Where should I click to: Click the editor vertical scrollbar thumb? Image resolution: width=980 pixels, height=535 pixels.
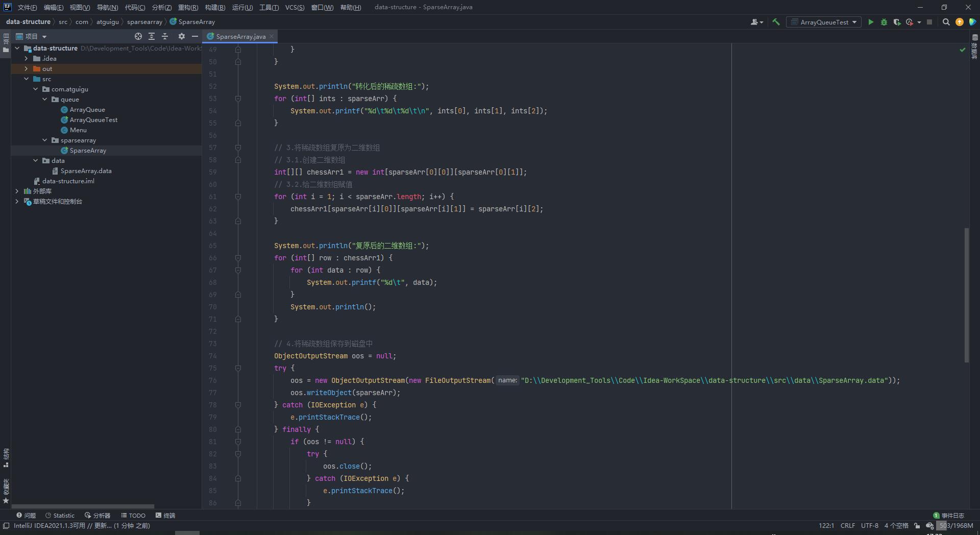click(966, 295)
